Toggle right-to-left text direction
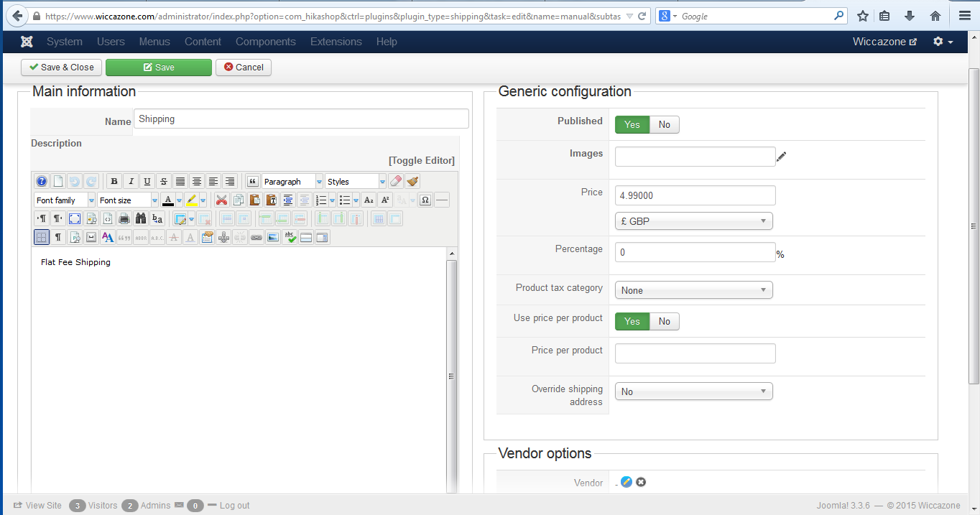This screenshot has width=980, height=515. tap(57, 219)
